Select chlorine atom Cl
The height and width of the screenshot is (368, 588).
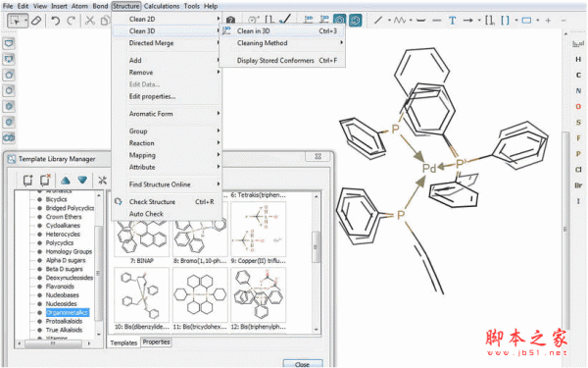(578, 170)
